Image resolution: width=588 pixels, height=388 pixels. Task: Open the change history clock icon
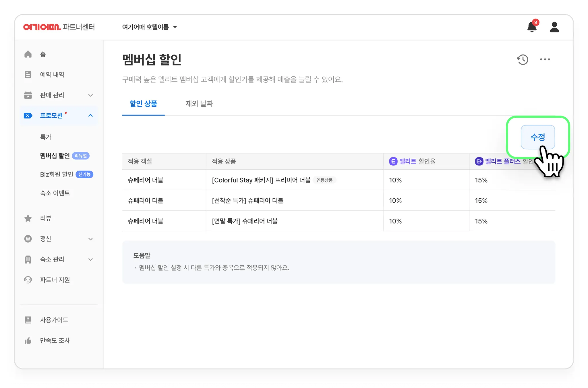pyautogui.click(x=523, y=59)
